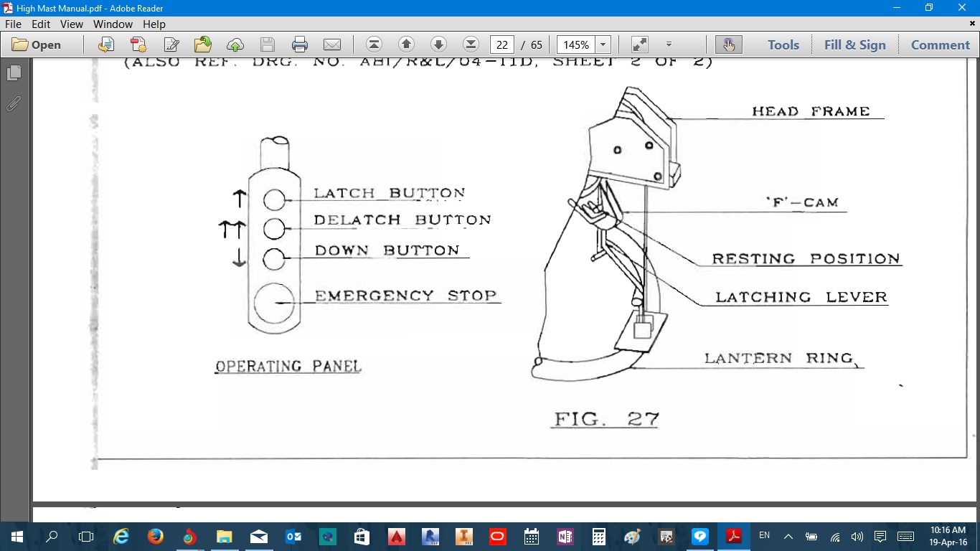Click the 'HEAD FRAME' label
Viewport: 980px width, 551px height.
811,111
